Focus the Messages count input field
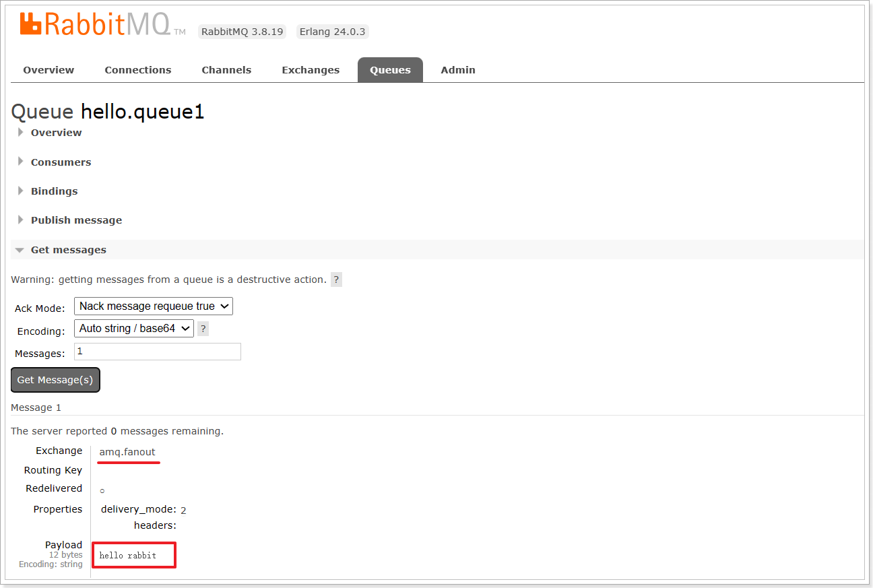873x588 pixels. coord(158,352)
